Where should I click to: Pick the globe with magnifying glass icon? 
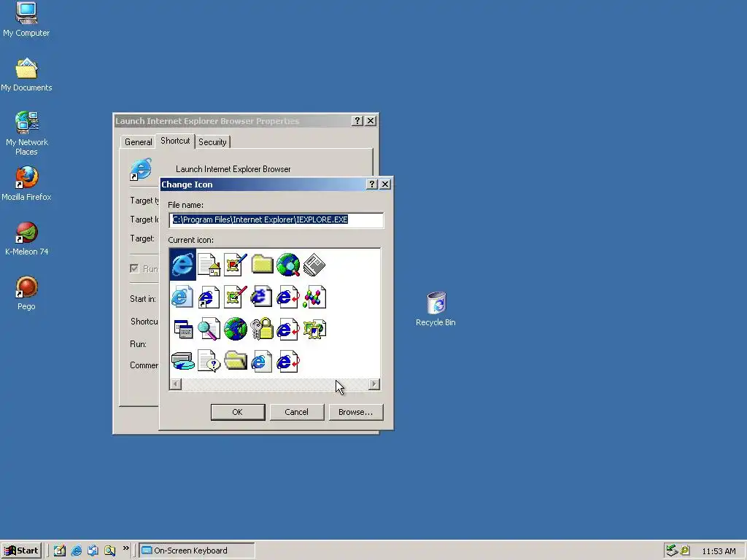[x=288, y=265]
